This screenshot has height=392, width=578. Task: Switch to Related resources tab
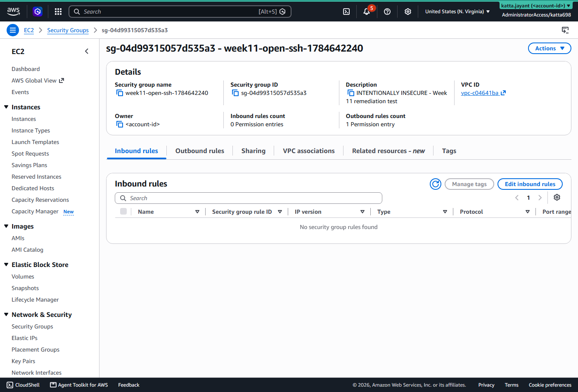click(x=388, y=151)
